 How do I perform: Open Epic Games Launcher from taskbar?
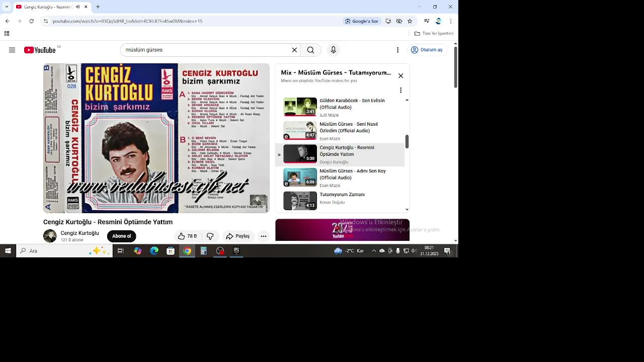pos(236,251)
